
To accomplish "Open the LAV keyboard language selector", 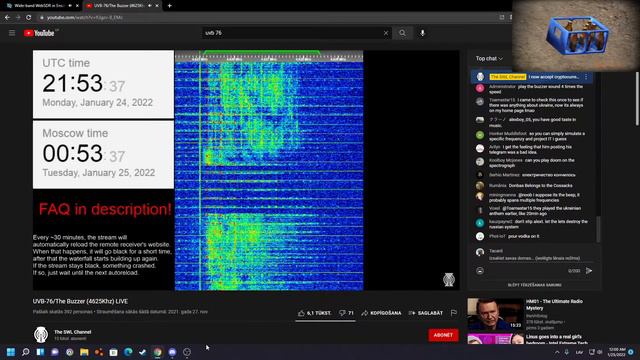I will (x=579, y=352).
